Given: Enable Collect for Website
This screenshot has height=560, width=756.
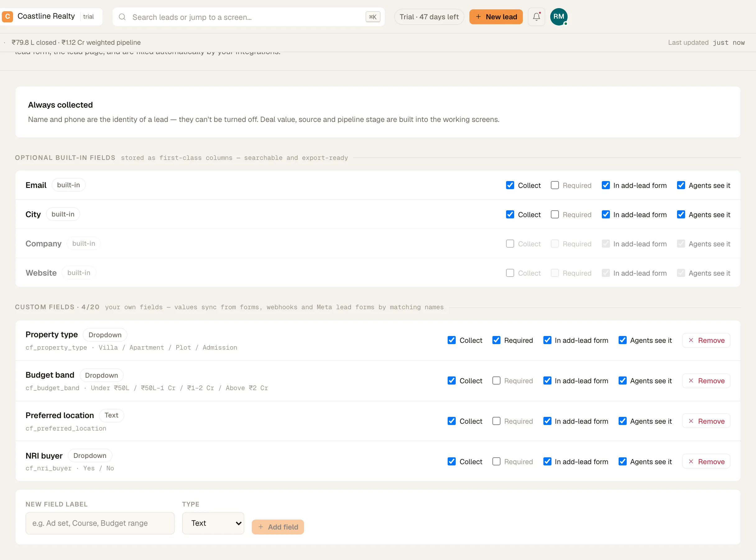Looking at the screenshot, I should 510,273.
